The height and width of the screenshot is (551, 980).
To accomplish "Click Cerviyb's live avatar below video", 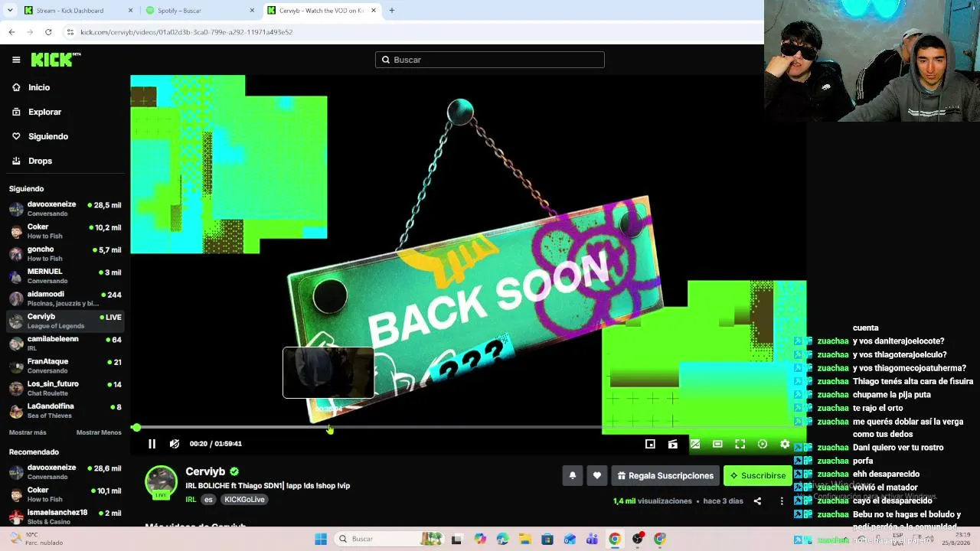I will pos(161,482).
